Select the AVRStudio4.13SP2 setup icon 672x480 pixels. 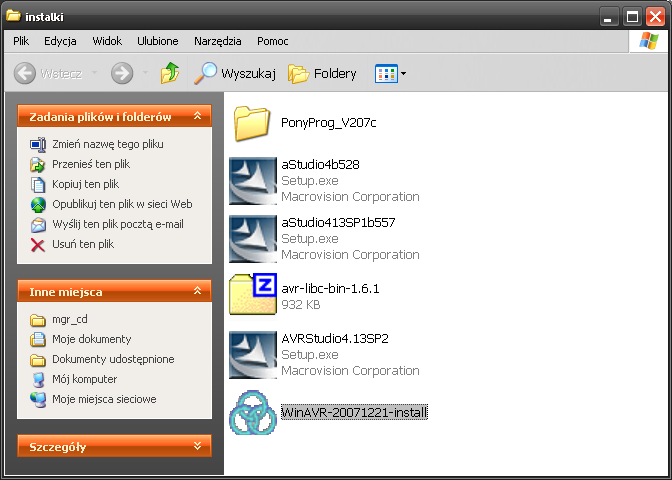[254, 354]
